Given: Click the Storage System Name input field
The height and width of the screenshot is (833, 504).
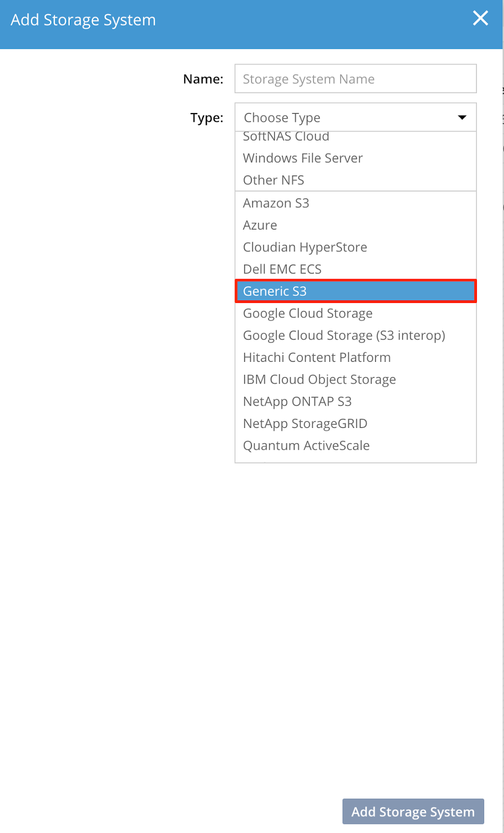Looking at the screenshot, I should click(355, 79).
